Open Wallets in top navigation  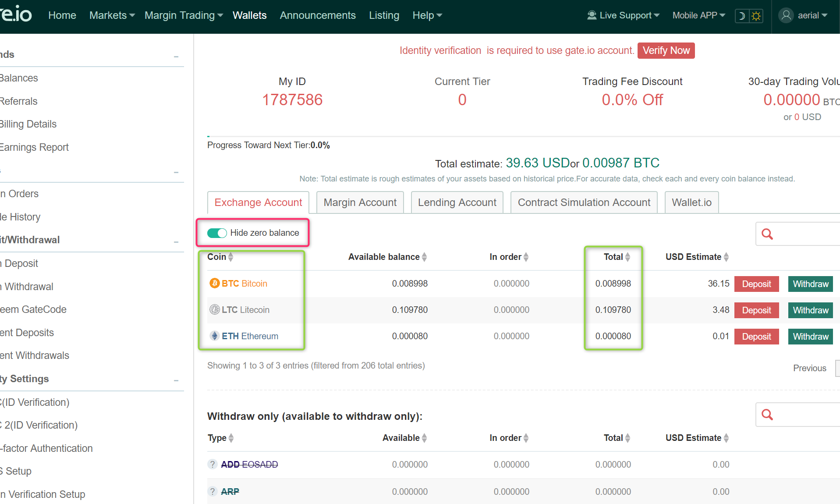click(249, 15)
